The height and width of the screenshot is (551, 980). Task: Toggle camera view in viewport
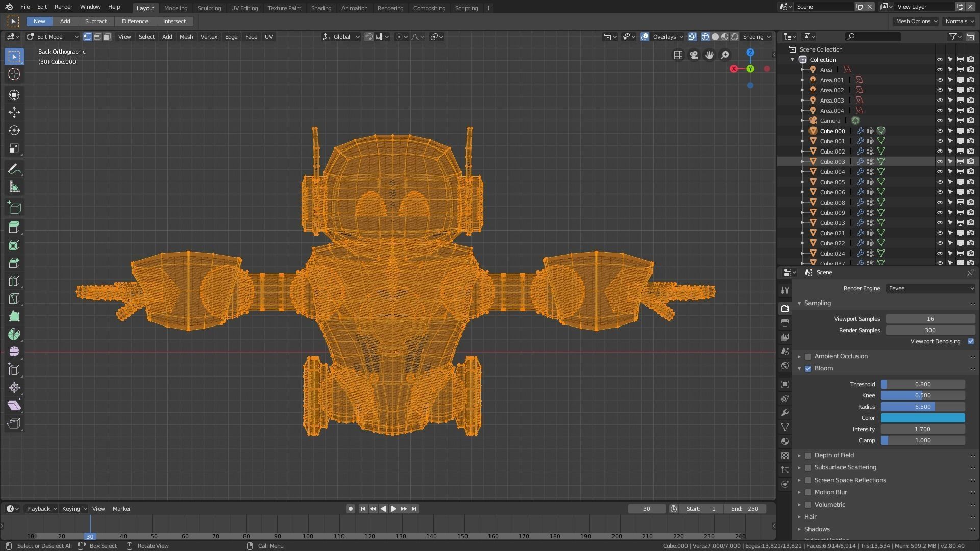[694, 55]
